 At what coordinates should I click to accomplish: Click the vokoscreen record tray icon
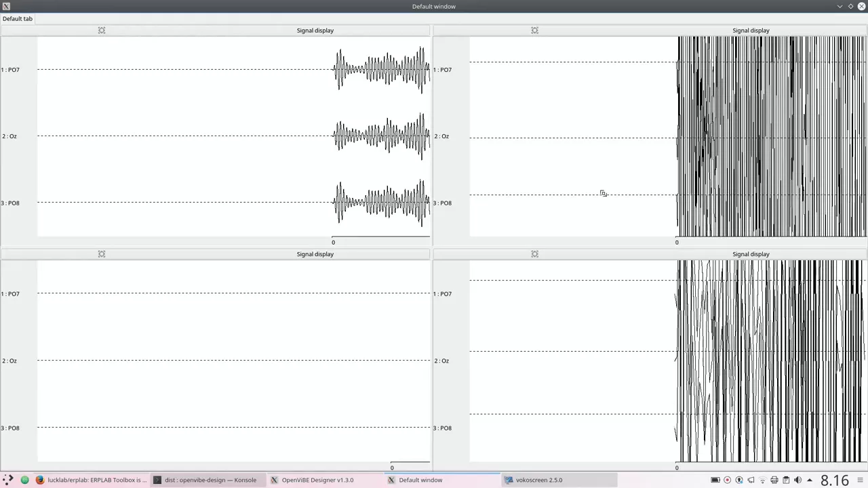pos(728,480)
